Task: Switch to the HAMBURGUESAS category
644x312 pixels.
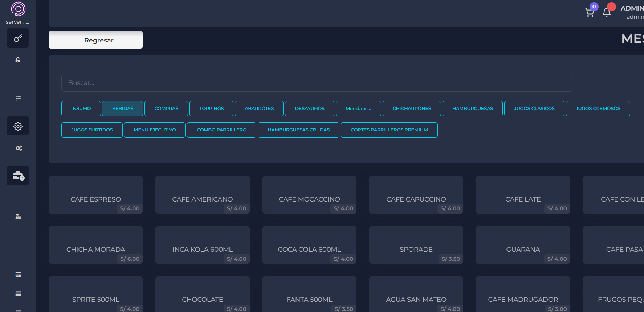Action: 473,109
